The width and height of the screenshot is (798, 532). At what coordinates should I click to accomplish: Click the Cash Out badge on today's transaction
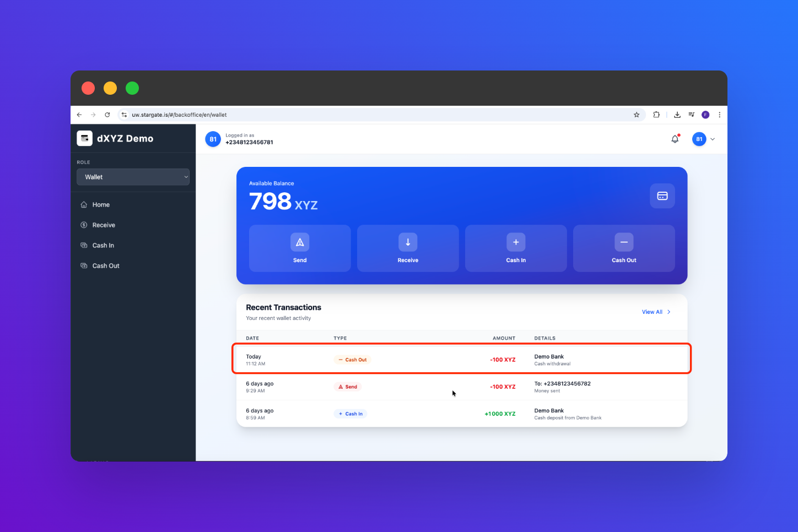pos(352,359)
